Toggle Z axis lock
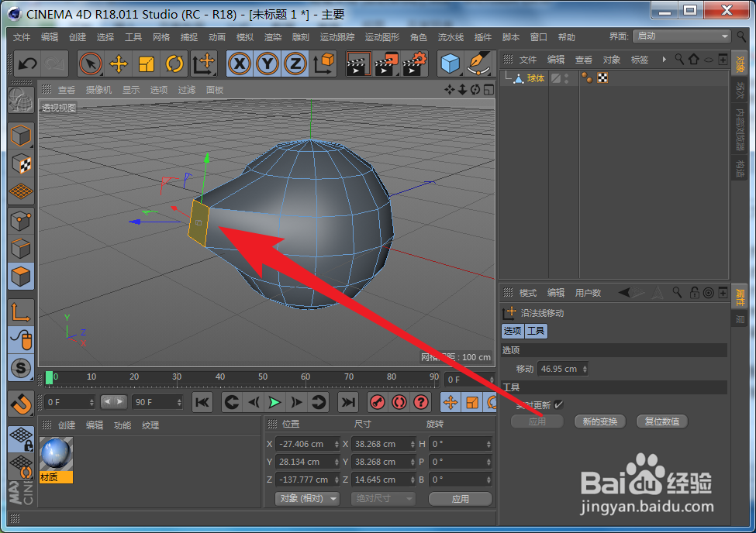 (295, 64)
